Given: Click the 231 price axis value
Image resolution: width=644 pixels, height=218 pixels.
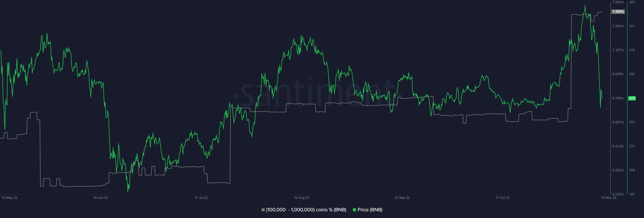Looking at the screenshot, I should coord(632,146).
